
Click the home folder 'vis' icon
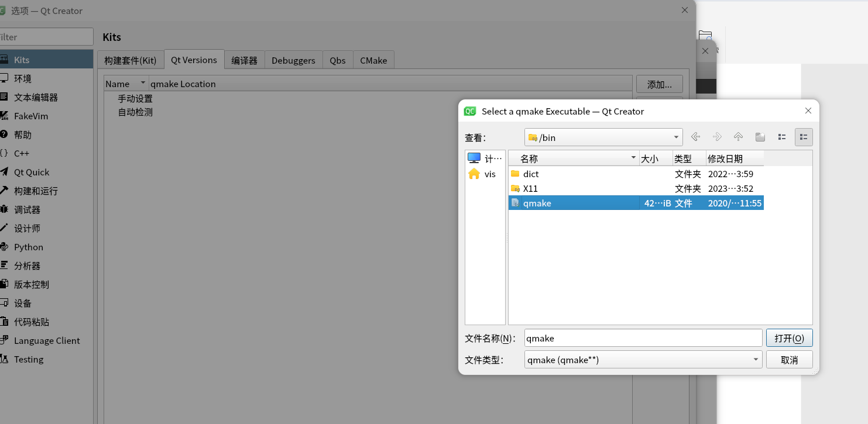474,174
